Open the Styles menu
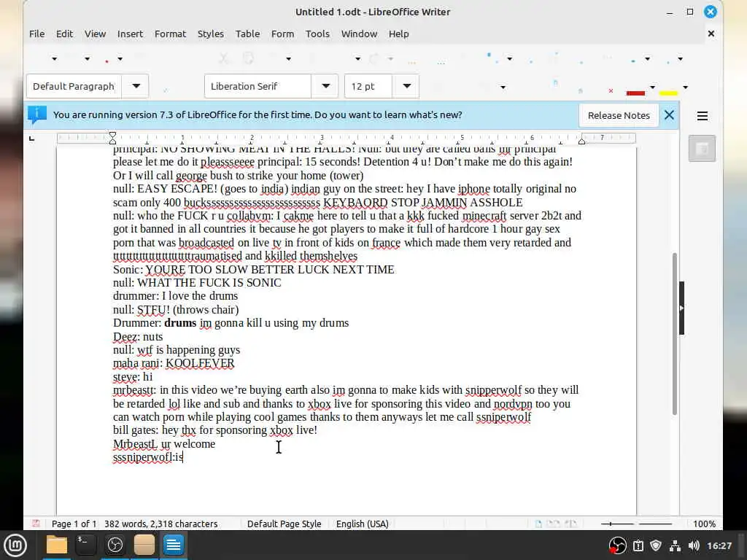 211,34
